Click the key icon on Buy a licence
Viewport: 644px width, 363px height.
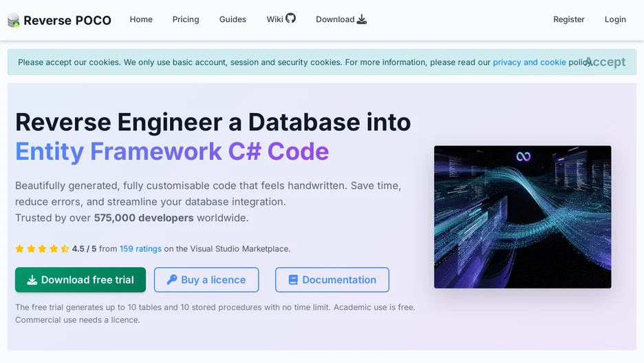(172, 280)
